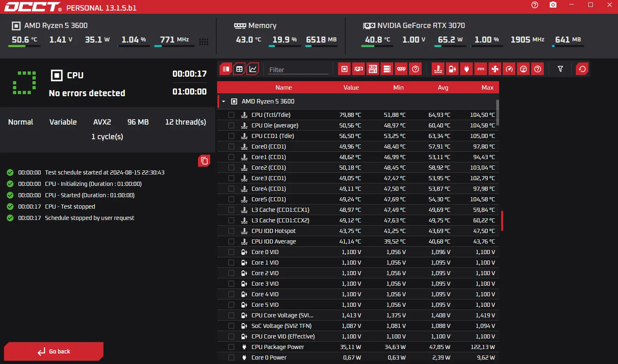The image size is (618, 364).
Task: Toggle unknown hardware filter question-mark icon
Action: [x=416, y=69]
